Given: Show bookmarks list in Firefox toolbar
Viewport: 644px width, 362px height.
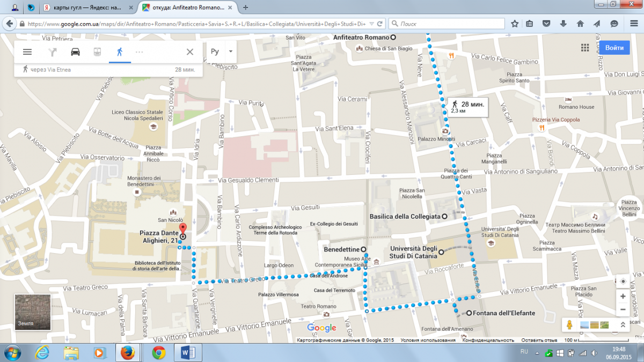Looking at the screenshot, I should click(530, 24).
